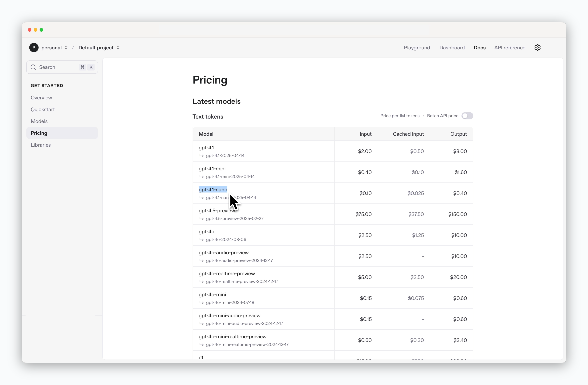Image resolution: width=588 pixels, height=385 pixels.
Task: Click the personal account avatar
Action: (34, 47)
